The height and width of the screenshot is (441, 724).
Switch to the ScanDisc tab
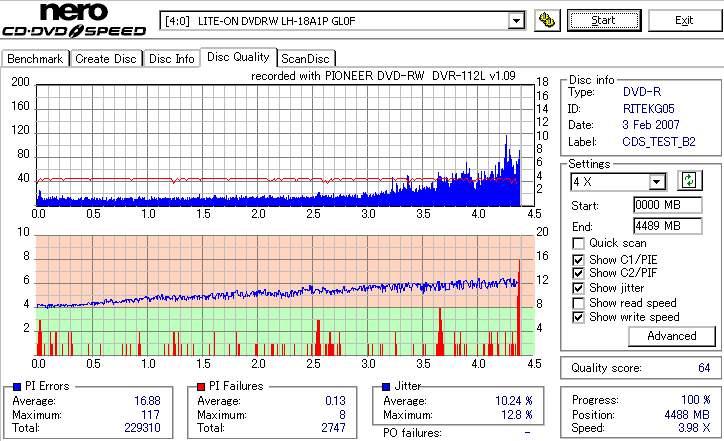(305, 59)
